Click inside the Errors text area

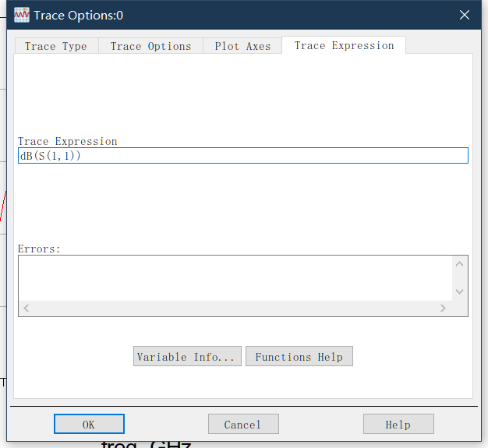(x=235, y=278)
